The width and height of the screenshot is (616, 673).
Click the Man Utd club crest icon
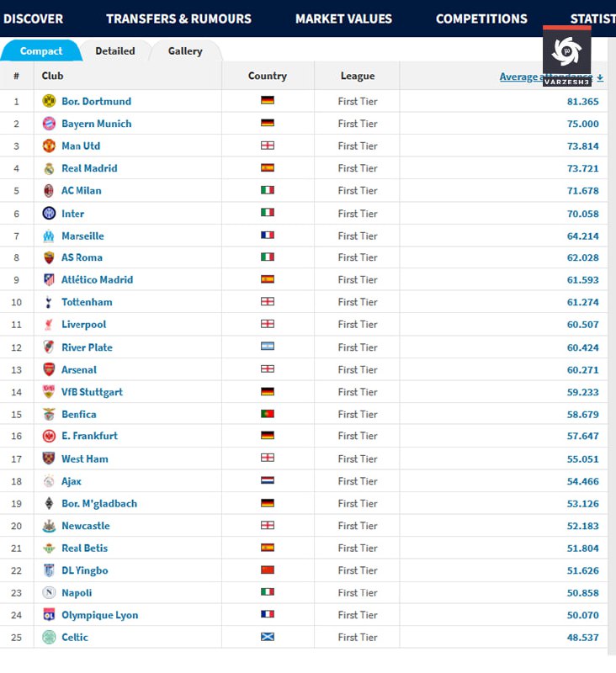pos(49,146)
